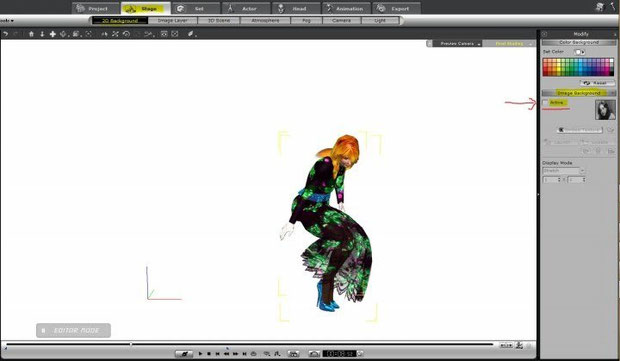Open the Atmosphere sub-tab
This screenshot has width=620, height=361.
click(265, 21)
